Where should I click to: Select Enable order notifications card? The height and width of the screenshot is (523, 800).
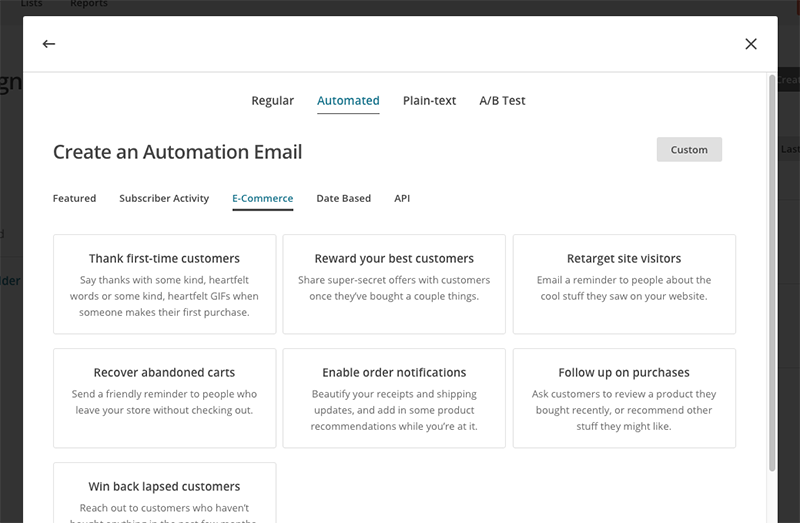[x=394, y=398]
